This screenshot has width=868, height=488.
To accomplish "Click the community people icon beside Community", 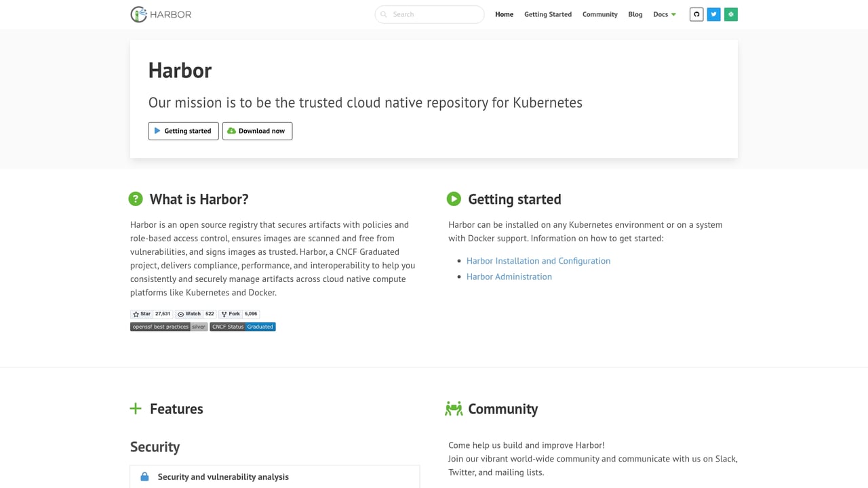I will [453, 408].
